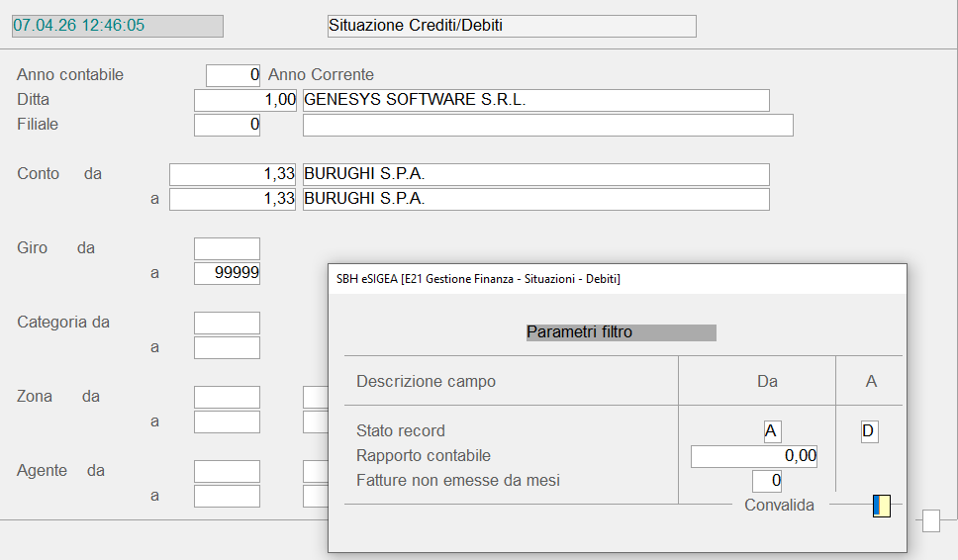Click the small empty box outside the dialog
This screenshot has height=560, width=958.
930,520
